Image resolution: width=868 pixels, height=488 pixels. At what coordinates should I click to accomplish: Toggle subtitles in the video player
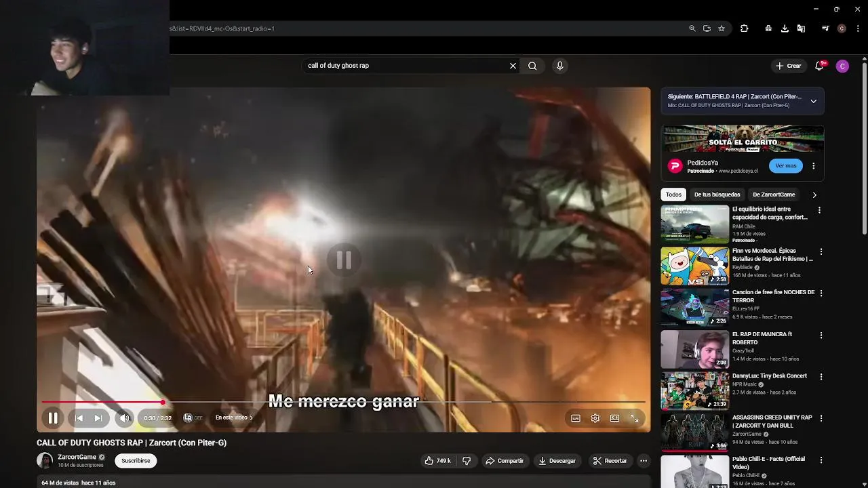576,418
